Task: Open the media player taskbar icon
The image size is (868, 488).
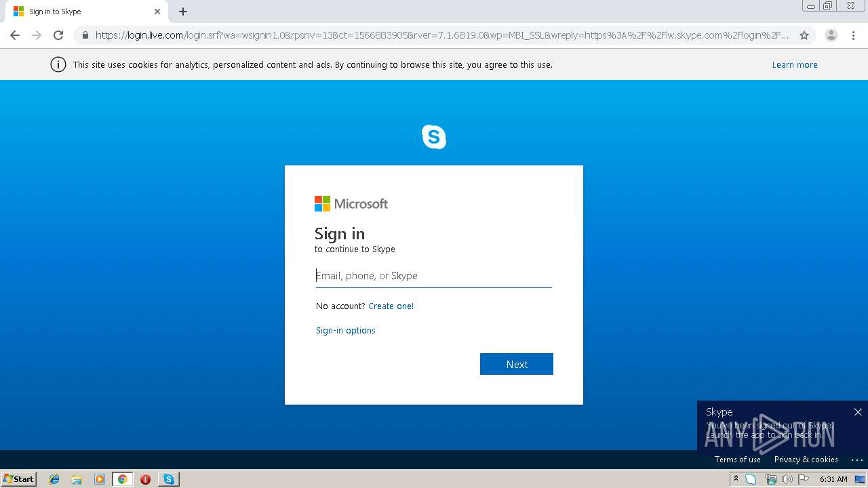Action: 100,479
